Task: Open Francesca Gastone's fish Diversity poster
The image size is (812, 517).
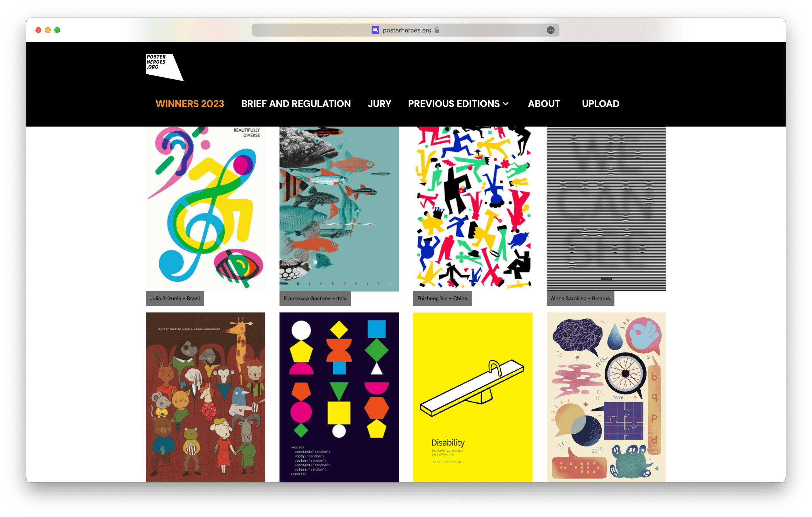Action: pyautogui.click(x=339, y=209)
